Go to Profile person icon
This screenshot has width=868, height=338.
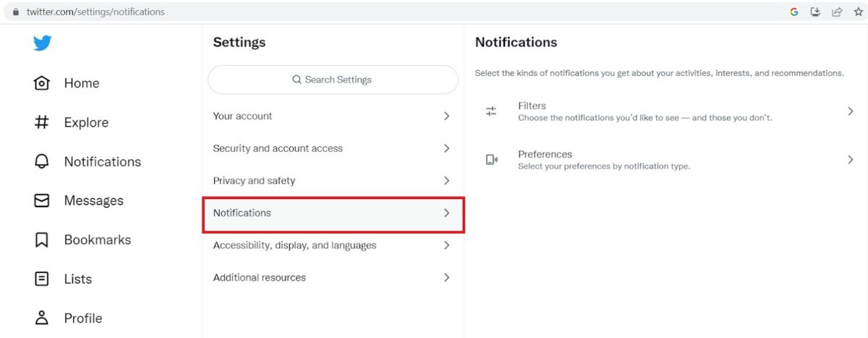(42, 318)
